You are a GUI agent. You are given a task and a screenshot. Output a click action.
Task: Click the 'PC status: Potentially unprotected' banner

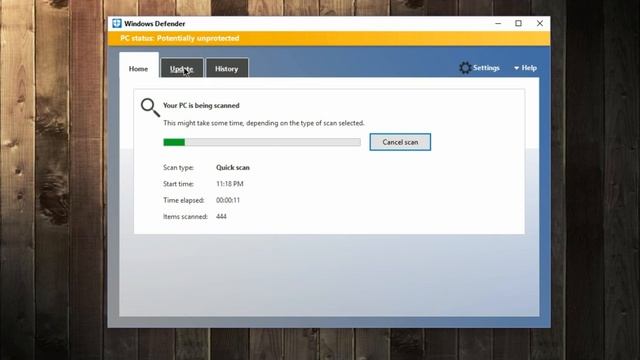pyautogui.click(x=329, y=38)
